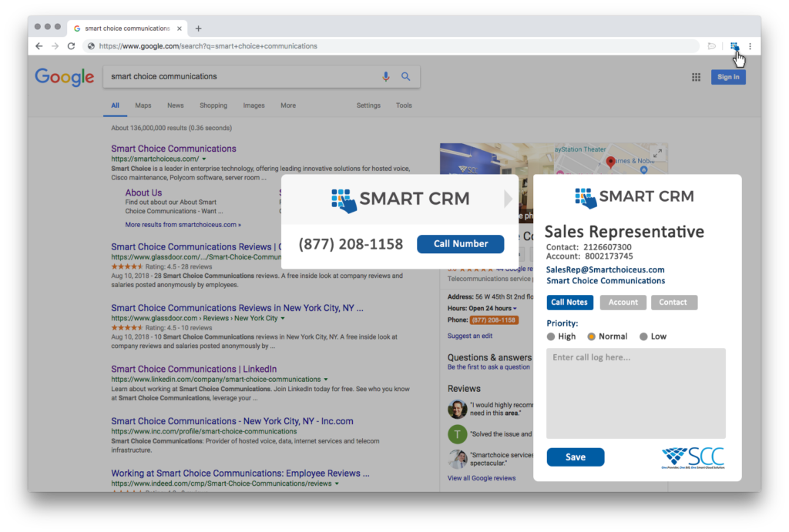Save the call log
Screen dimensions: 789x532
(575, 457)
